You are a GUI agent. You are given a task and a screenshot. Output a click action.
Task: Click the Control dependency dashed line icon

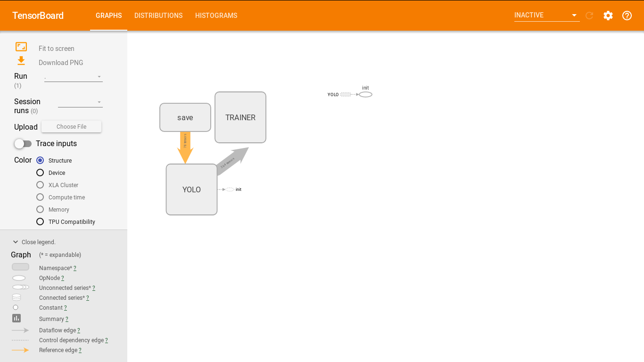point(20,340)
